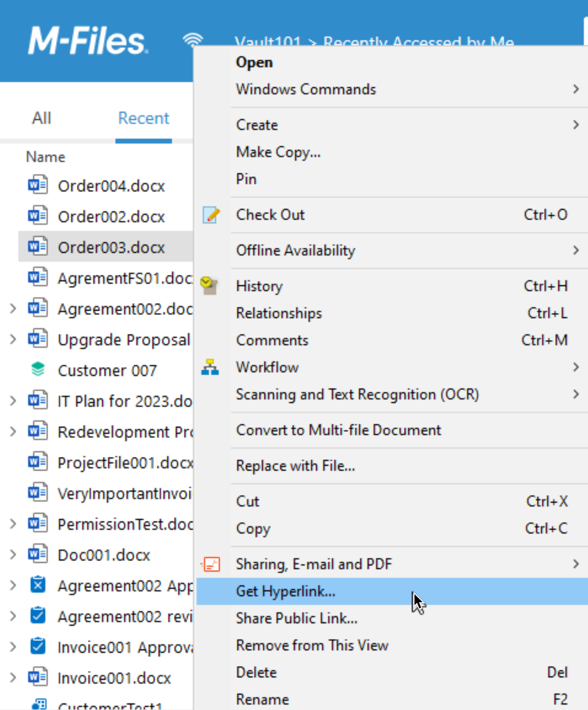Viewport: 588px width, 710px height.
Task: Select the Order004.docx file name
Action: point(112,186)
